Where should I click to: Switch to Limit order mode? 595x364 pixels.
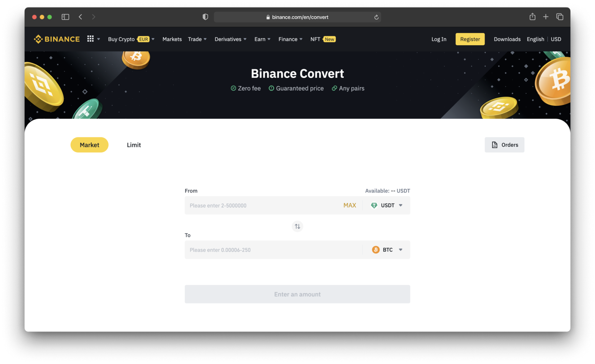pos(134,145)
